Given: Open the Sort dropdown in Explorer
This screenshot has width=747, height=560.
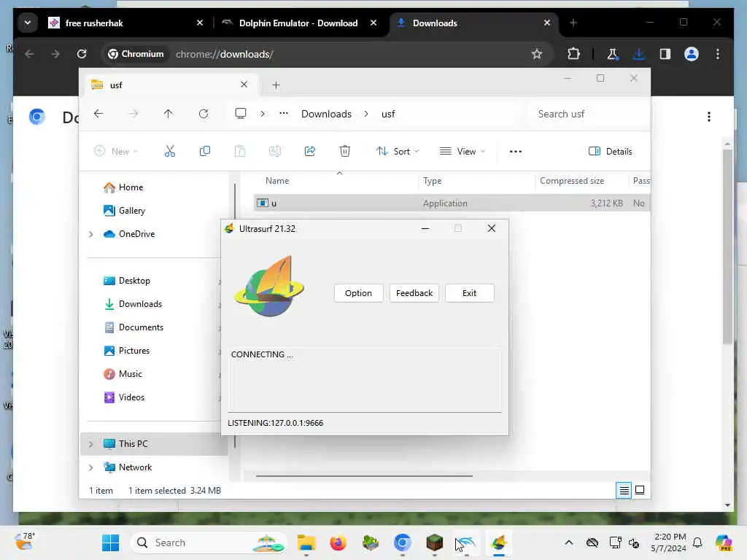Looking at the screenshot, I should coord(398,152).
